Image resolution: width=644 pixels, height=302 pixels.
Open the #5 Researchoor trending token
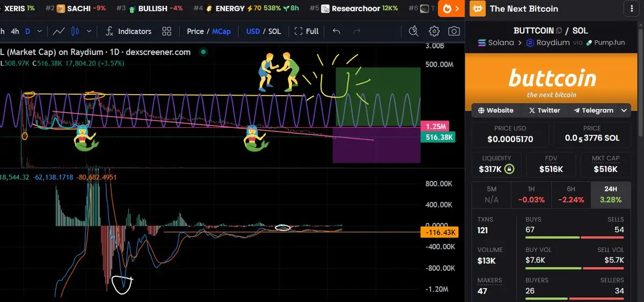(x=354, y=9)
